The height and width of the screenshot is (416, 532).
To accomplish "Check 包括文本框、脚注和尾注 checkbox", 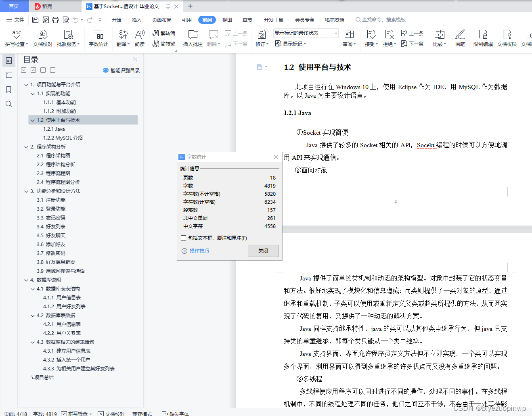I will [x=184, y=238].
